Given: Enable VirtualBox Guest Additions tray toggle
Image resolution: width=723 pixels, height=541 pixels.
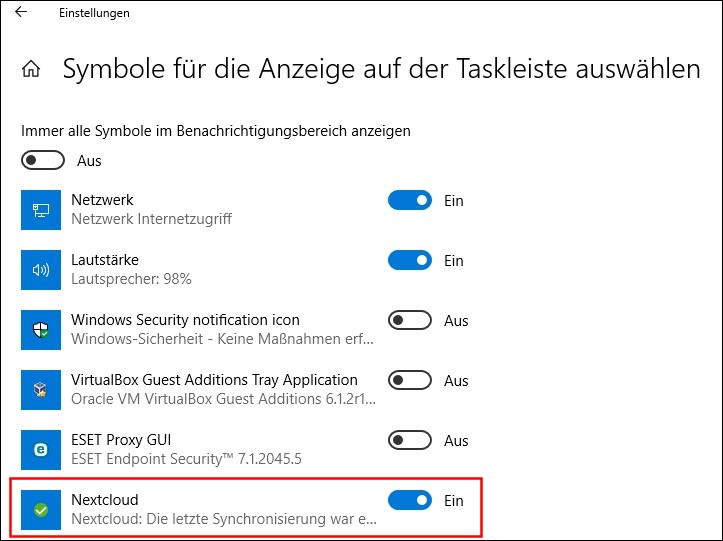Looking at the screenshot, I should coord(410,381).
